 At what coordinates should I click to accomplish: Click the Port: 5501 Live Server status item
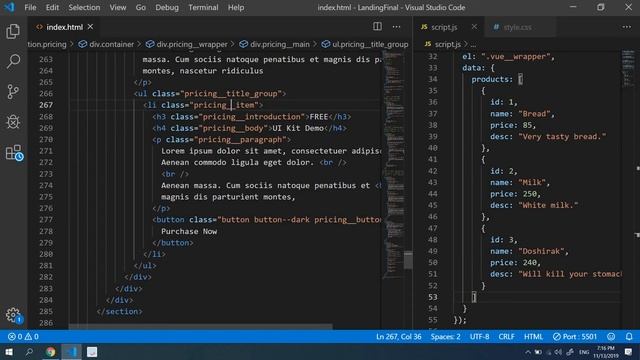pyautogui.click(x=575, y=337)
